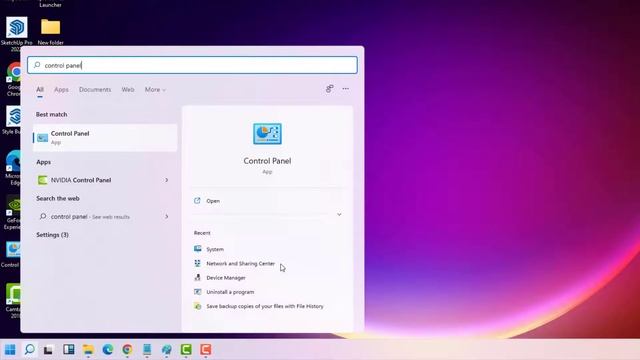Select the Control Panel best match result
Image resolution: width=640 pixels, height=360 pixels.
[105, 138]
